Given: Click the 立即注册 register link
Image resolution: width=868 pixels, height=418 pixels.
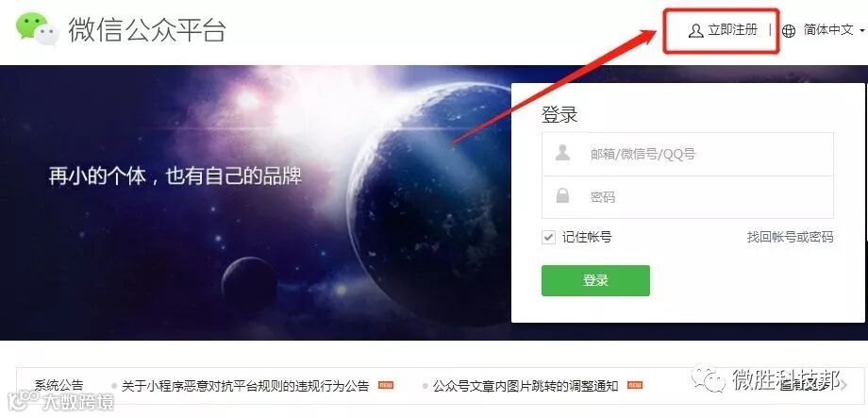Looking at the screenshot, I should click(x=732, y=30).
